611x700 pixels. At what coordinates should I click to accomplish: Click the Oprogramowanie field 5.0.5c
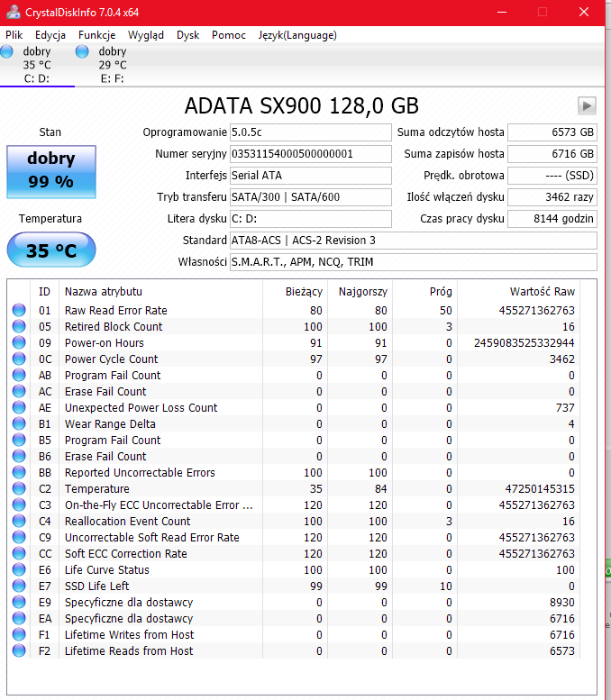tap(311, 132)
